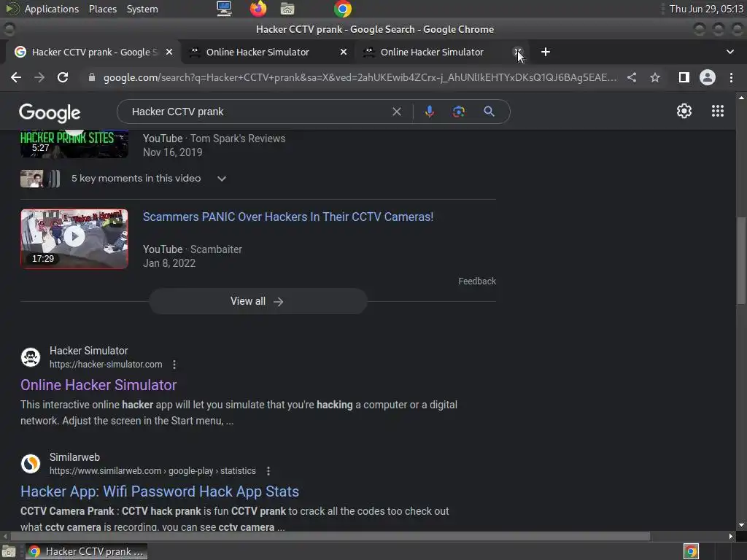Search by voice microphone icon
The image size is (747, 560).
[429, 112]
